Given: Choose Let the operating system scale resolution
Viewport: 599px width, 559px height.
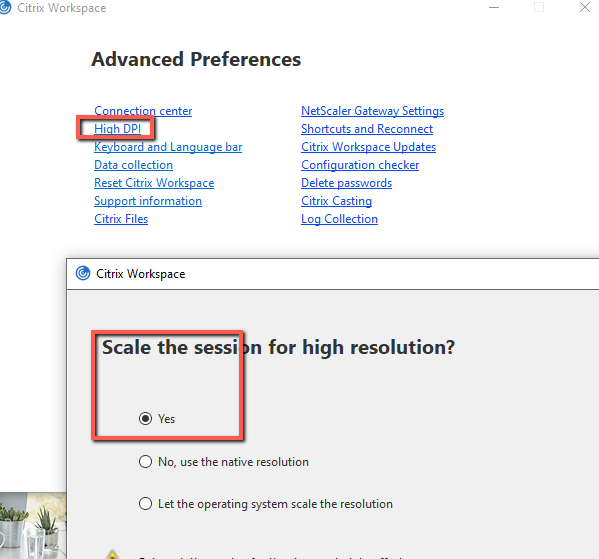Looking at the screenshot, I should tap(145, 504).
